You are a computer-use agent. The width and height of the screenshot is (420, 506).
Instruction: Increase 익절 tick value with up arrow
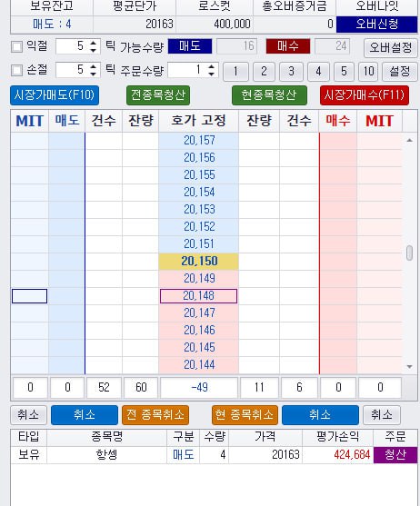pyautogui.click(x=94, y=43)
